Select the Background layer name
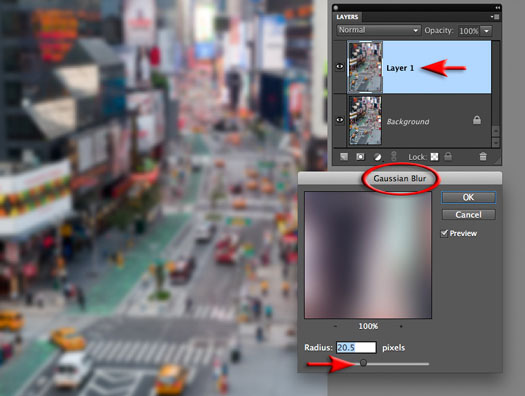This screenshot has height=396, width=525. click(408, 122)
